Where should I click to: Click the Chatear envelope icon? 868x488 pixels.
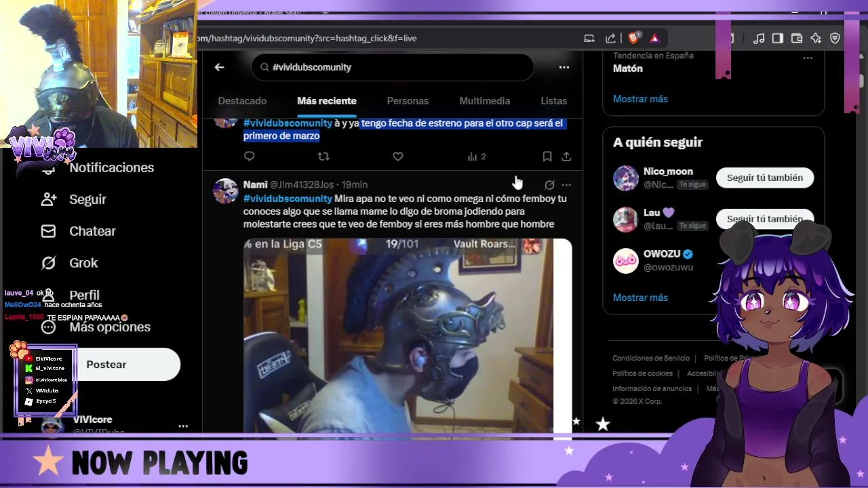[48, 231]
